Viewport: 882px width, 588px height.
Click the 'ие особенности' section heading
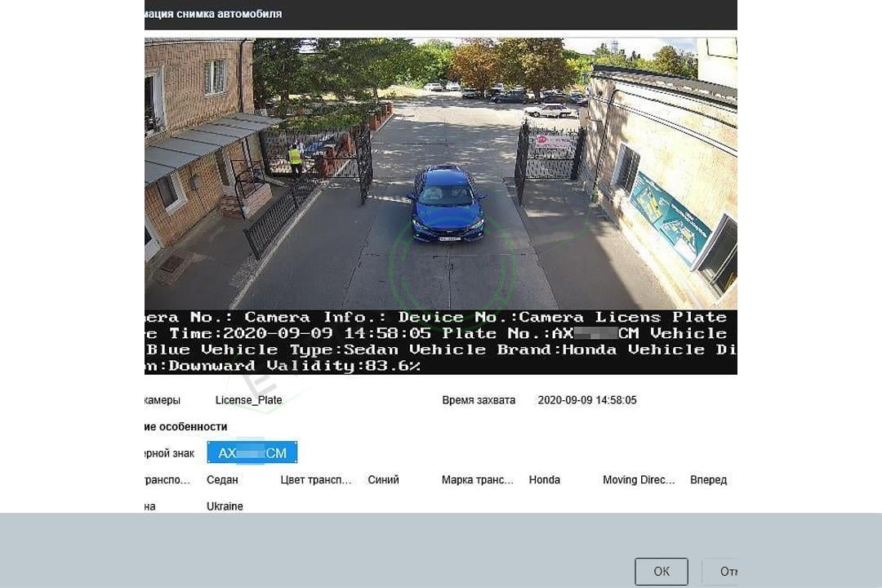[x=186, y=426]
